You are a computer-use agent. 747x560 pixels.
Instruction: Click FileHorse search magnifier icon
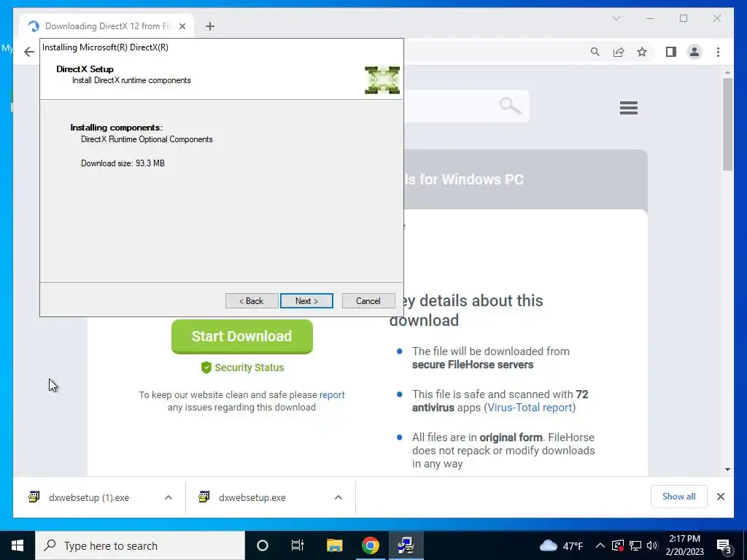tap(510, 106)
